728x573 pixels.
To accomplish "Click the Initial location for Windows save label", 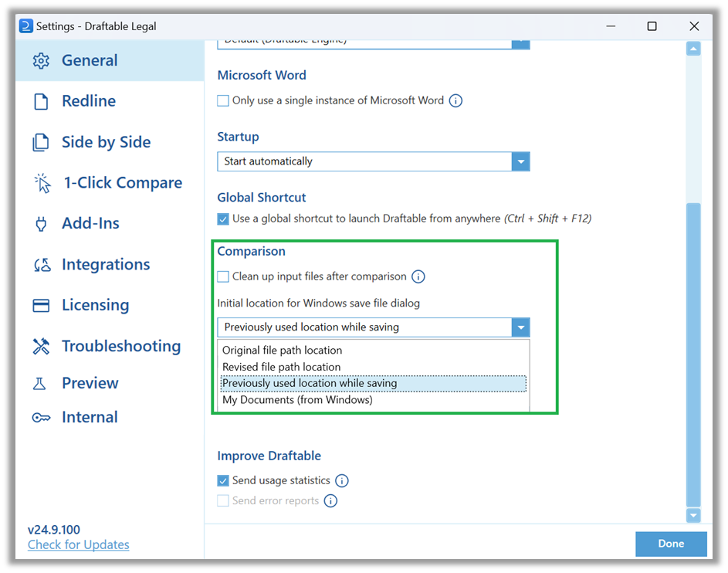I will click(319, 303).
